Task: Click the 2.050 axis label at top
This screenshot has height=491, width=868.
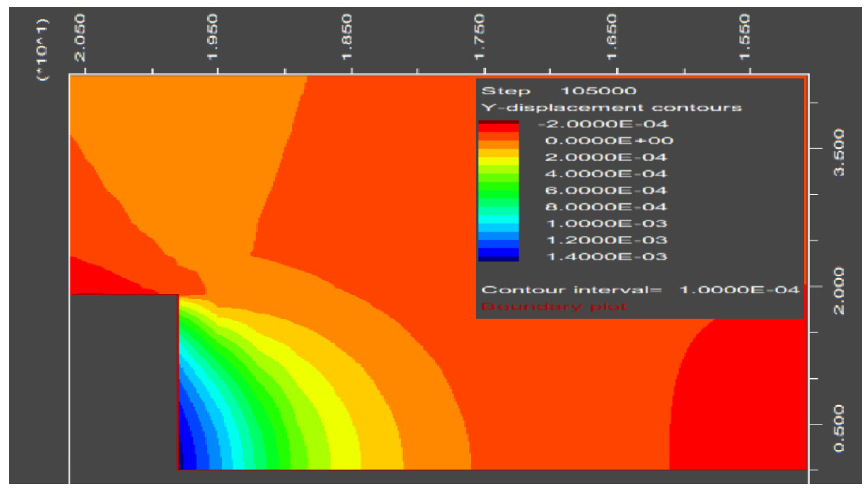Action: coord(80,38)
